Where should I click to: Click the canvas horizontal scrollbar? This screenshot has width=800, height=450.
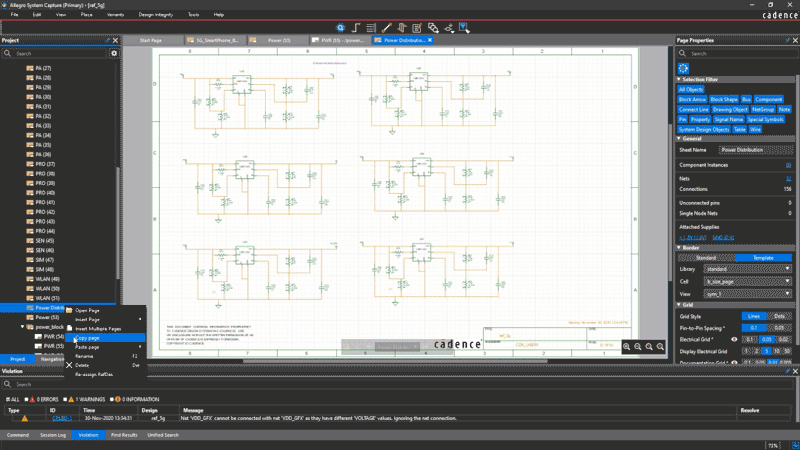pyautogui.click(x=394, y=361)
